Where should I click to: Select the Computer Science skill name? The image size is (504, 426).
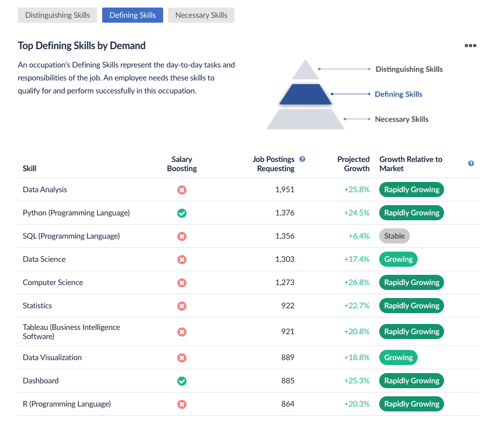[53, 282]
